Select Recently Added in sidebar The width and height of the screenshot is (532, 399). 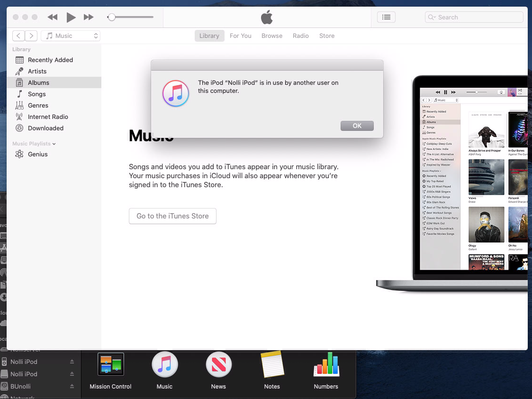(x=54, y=60)
